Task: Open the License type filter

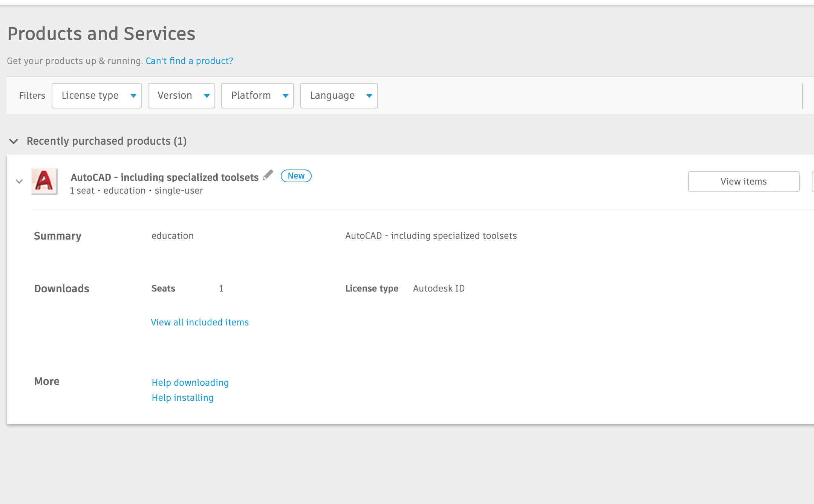Action: click(x=96, y=95)
